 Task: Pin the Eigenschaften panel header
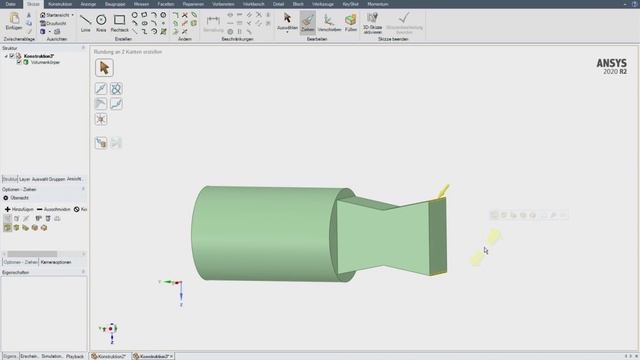click(x=83, y=272)
